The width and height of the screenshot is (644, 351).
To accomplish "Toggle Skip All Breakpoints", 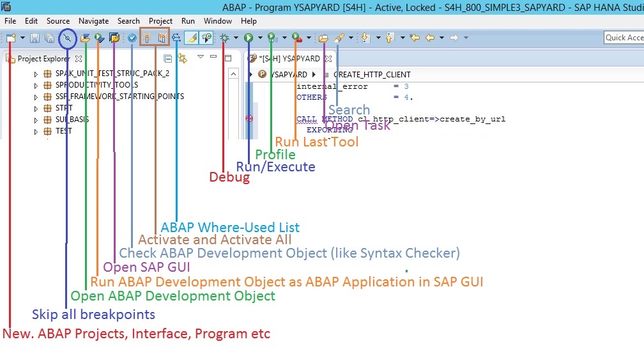I will tap(67, 38).
